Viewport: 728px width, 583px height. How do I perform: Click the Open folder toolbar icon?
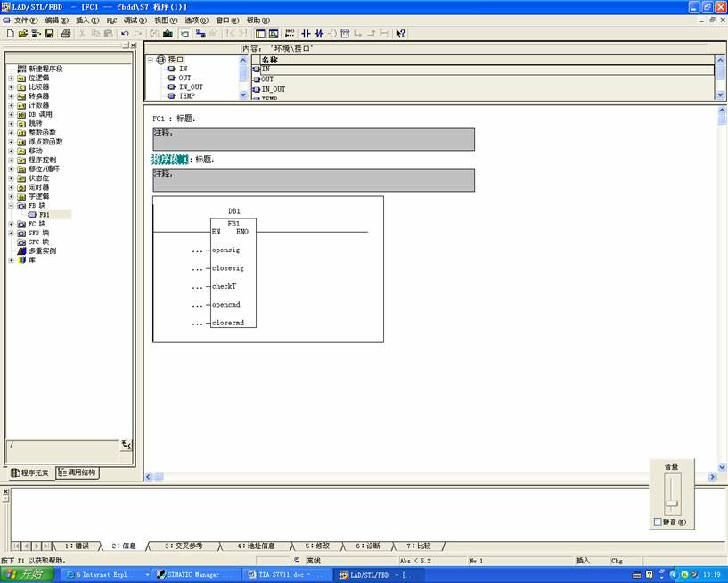pos(23,34)
